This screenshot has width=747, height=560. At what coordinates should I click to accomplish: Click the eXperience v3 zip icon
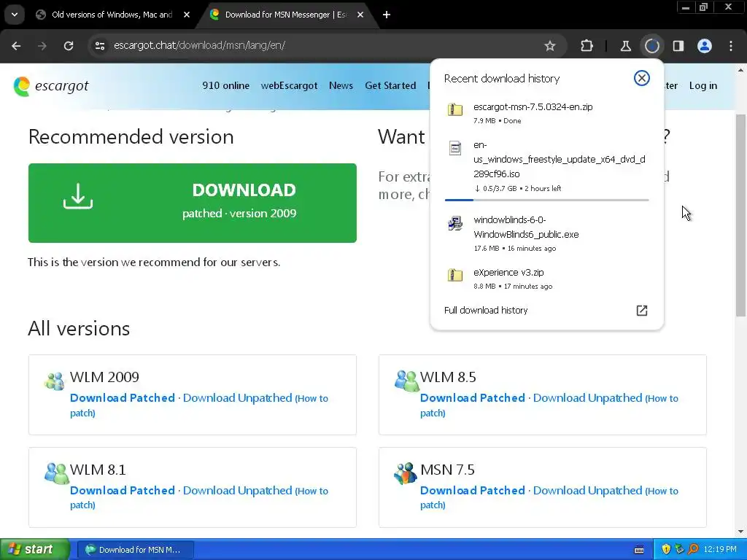tap(455, 275)
